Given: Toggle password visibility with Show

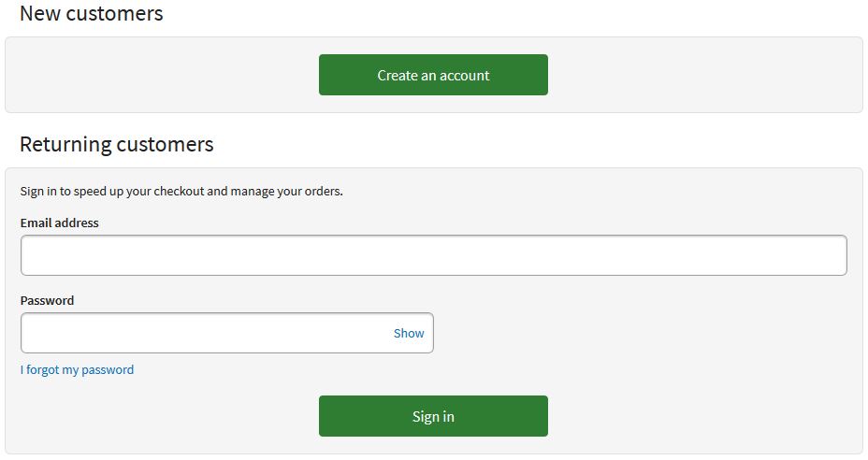Looking at the screenshot, I should pos(409,333).
